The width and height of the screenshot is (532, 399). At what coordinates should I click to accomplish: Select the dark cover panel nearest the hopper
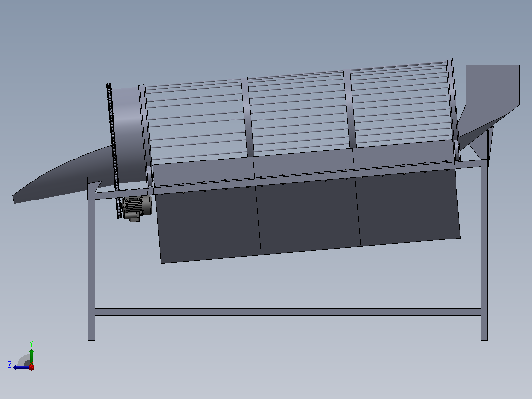(x=408, y=207)
